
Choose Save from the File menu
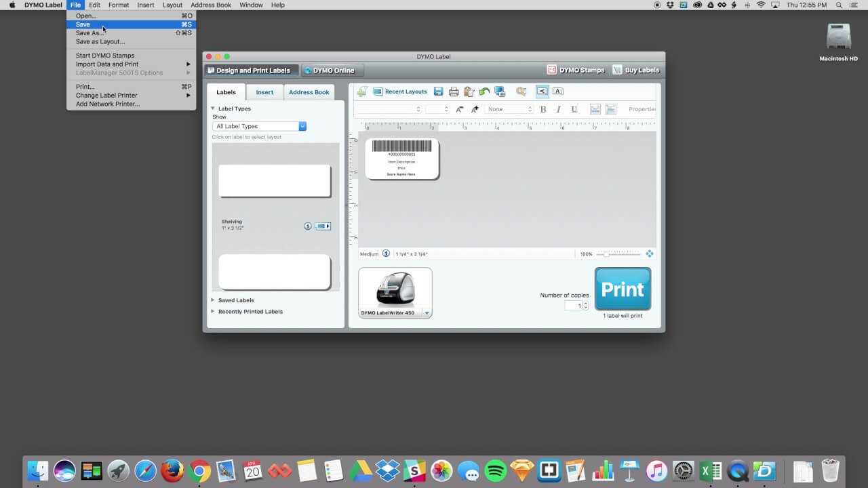pyautogui.click(x=131, y=24)
